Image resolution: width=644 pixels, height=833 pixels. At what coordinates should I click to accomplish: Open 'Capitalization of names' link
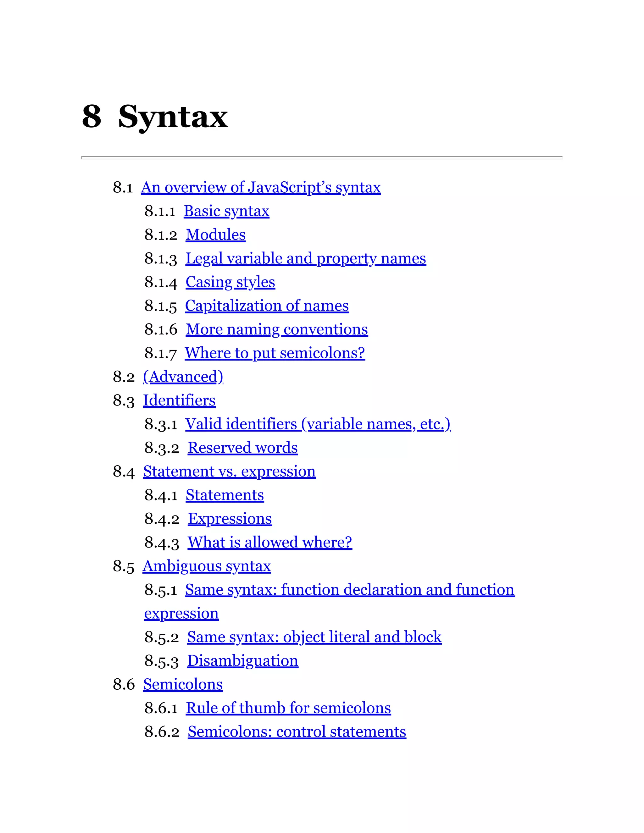[x=267, y=306]
